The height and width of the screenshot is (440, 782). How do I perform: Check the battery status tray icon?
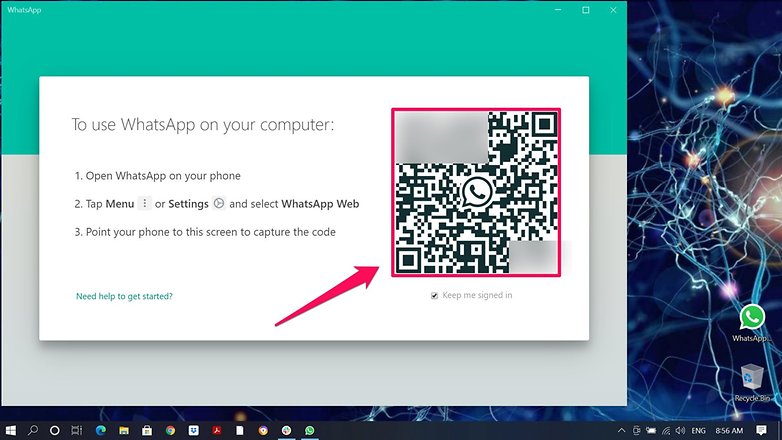pyautogui.click(x=651, y=430)
